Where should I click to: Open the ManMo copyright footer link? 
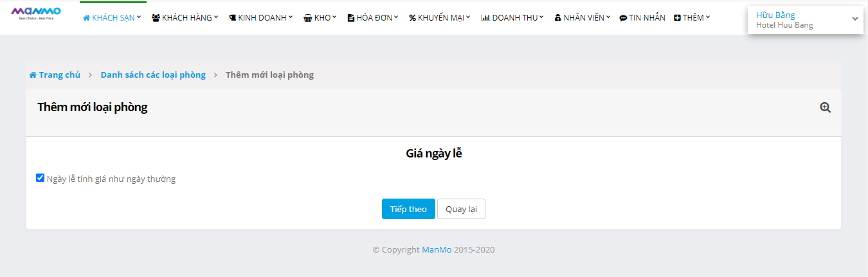click(x=437, y=249)
